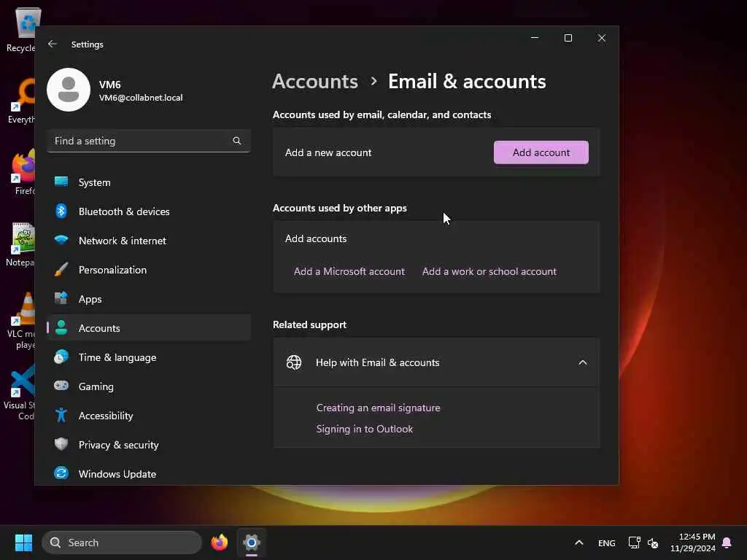Click Accounts in the breadcrumb heading

tap(315, 82)
